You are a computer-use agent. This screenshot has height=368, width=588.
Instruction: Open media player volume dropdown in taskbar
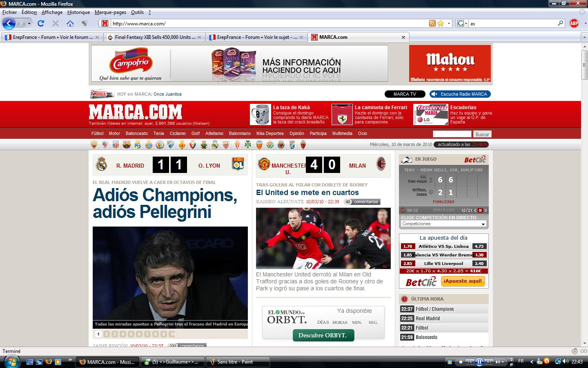point(503,362)
